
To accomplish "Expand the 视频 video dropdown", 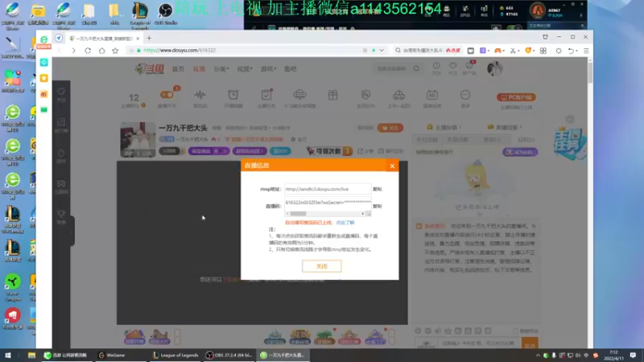I will (x=245, y=69).
